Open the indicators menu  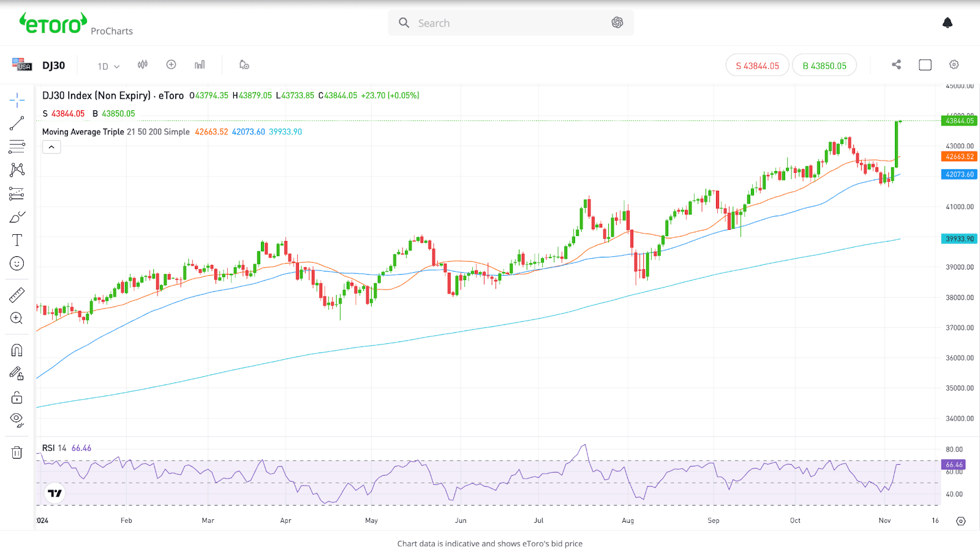(200, 64)
